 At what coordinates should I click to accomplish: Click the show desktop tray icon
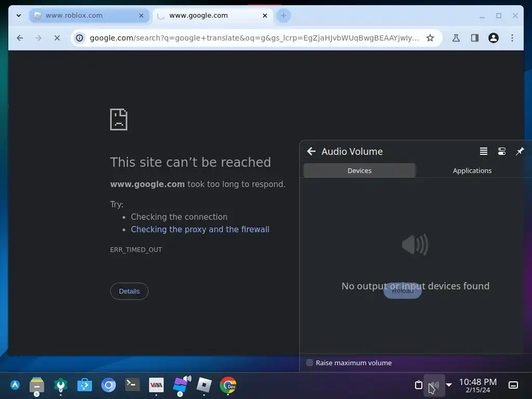pyautogui.click(x=513, y=385)
